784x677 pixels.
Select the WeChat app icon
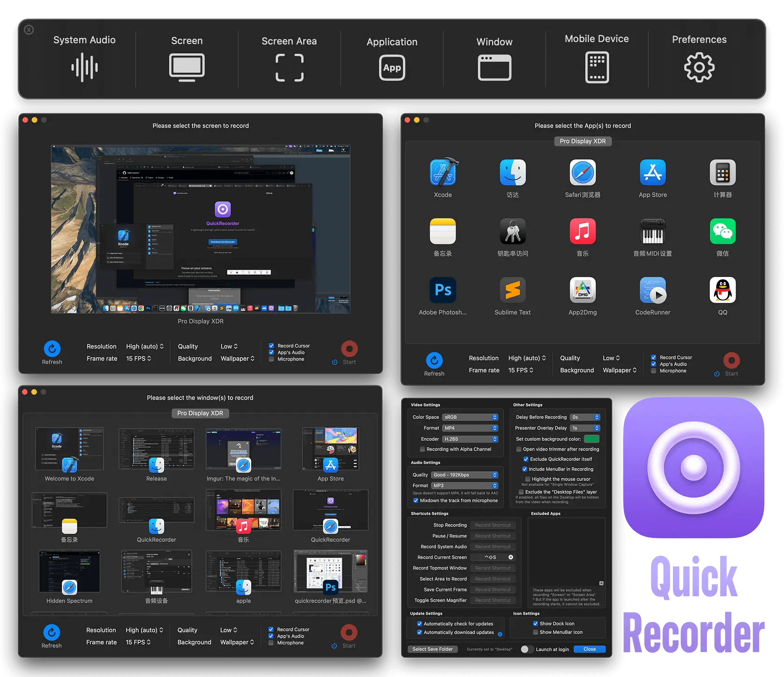722,231
